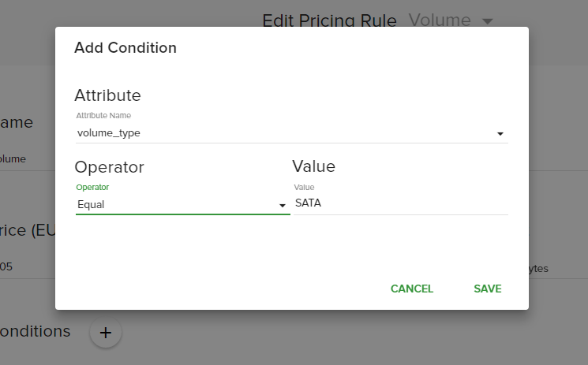Open the volume_type attribute selector
Image resolution: width=588 pixels, height=365 pixels.
[292, 133]
